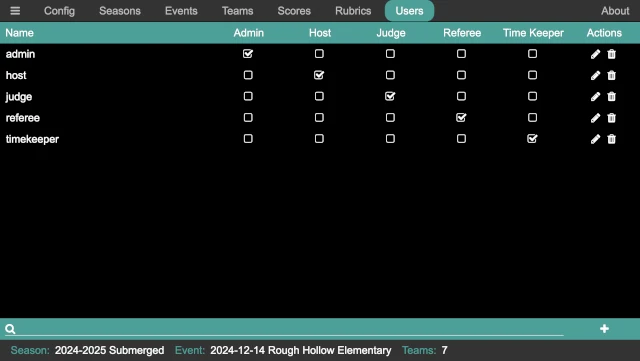The width and height of the screenshot is (640, 361).
Task: Click the Time Keeper column header
Action: tap(533, 33)
